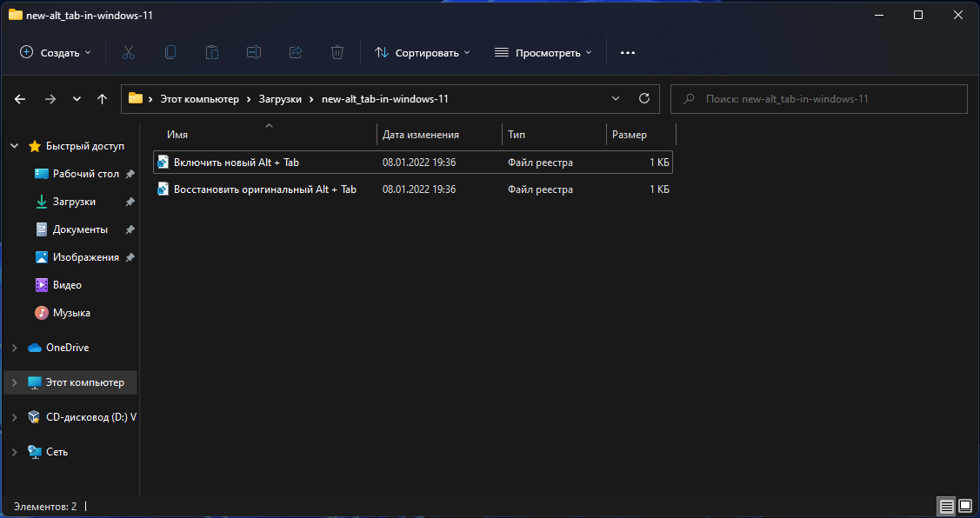980x518 pixels.
Task: Go up one folder level arrow
Action: coord(103,99)
